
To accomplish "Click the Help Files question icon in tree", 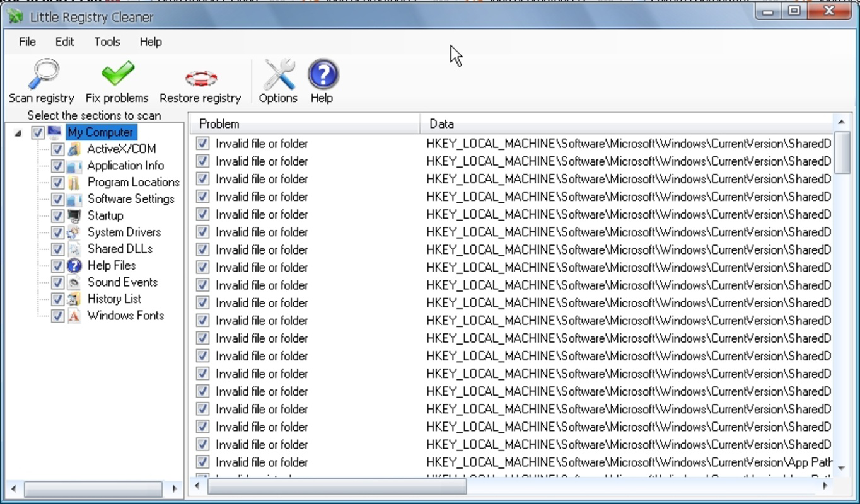I will pos(74,266).
